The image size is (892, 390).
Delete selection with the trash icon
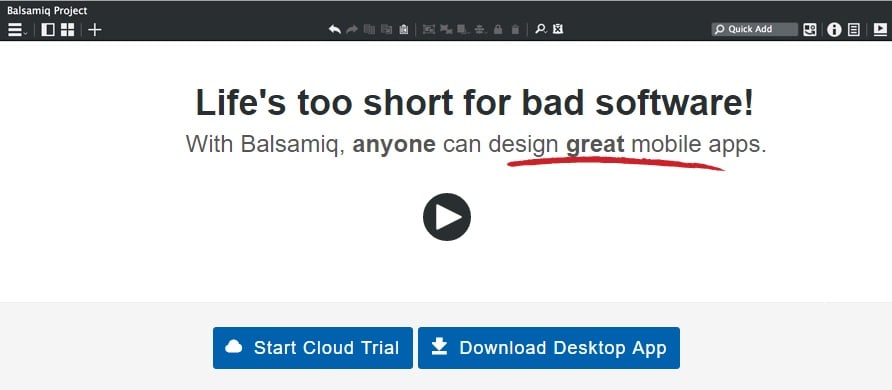(515, 30)
